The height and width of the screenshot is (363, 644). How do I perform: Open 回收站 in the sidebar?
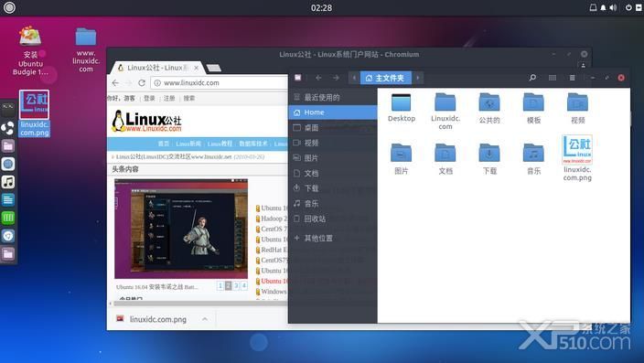(333, 219)
